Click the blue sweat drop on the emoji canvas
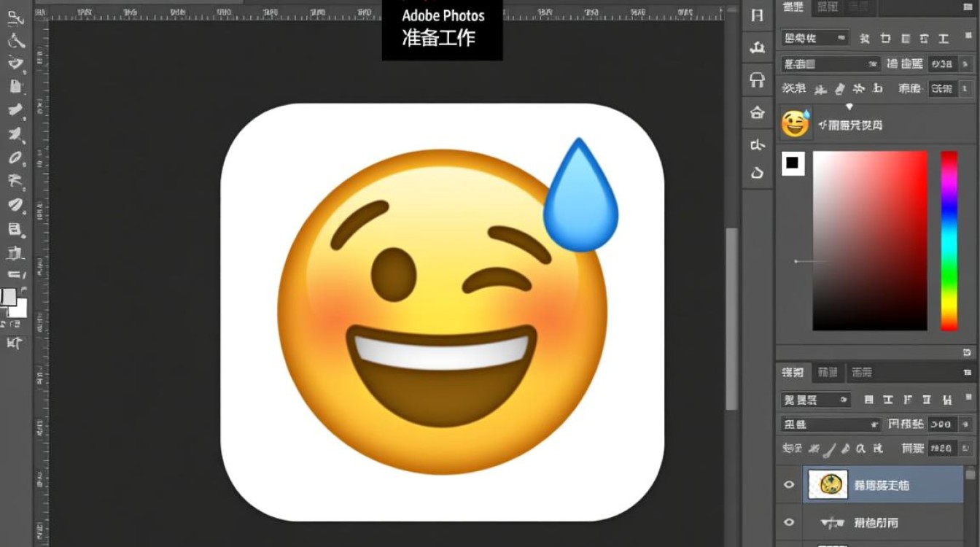This screenshot has width=980, height=547. [580, 195]
